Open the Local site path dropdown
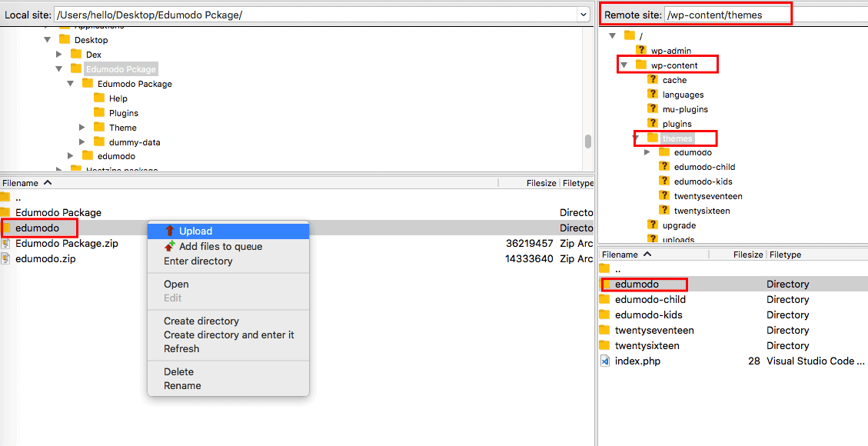 tap(583, 15)
